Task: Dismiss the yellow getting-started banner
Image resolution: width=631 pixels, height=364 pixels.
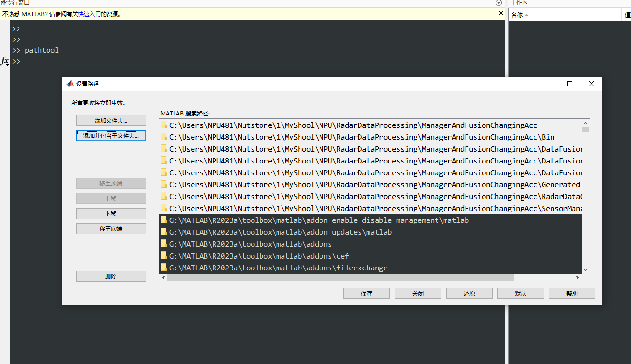Action: (x=500, y=14)
